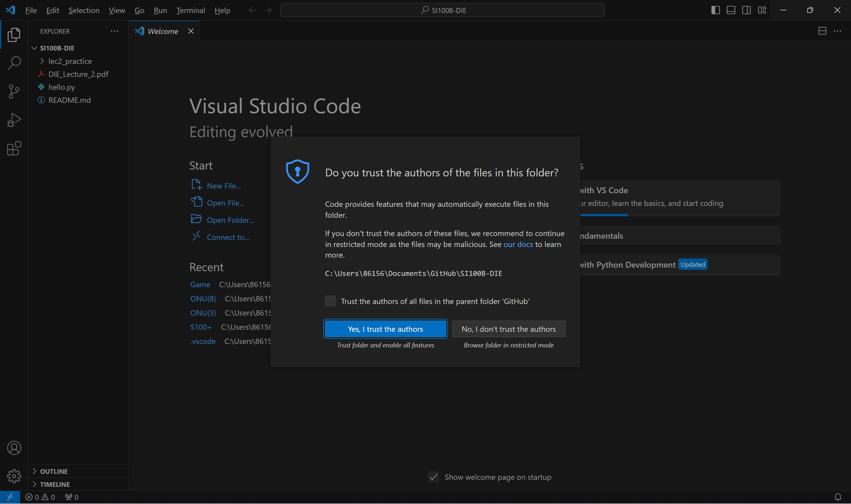This screenshot has height=504, width=851.
Task: Open recent folder ONU(8)
Action: [x=203, y=299]
